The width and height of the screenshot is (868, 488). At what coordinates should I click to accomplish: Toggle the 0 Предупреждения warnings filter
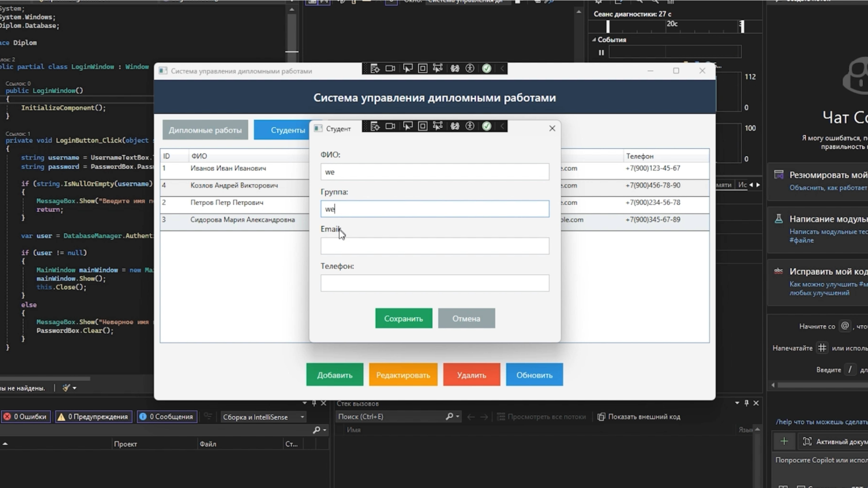tap(94, 417)
